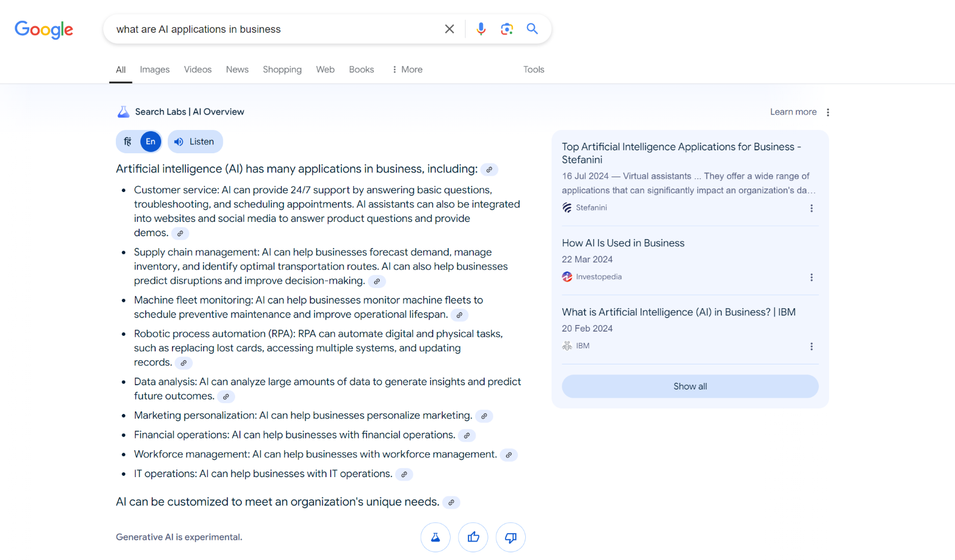Open the link chip beside Customer service bullet
This screenshot has width=955, height=560.
click(180, 233)
